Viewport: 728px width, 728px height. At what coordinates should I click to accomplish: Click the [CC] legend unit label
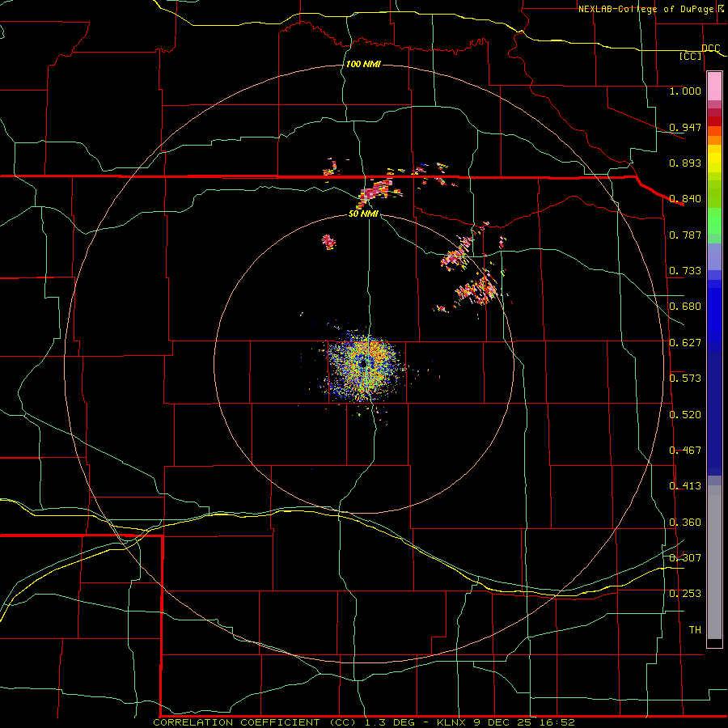tap(691, 56)
